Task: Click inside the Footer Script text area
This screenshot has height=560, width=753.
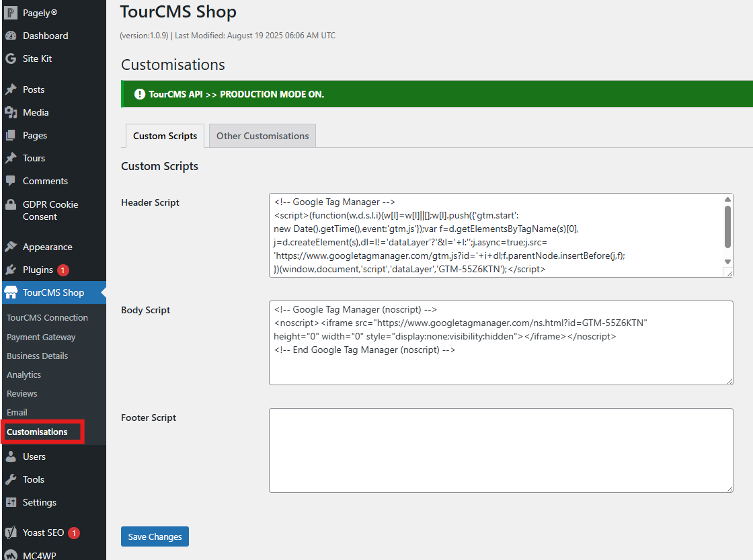Action: coord(500,450)
